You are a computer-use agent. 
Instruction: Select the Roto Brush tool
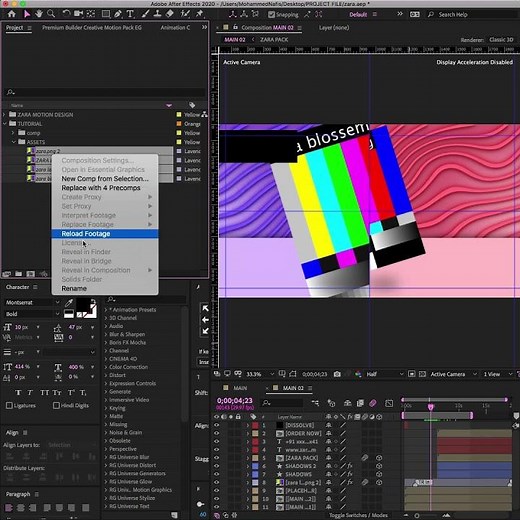(x=185, y=14)
